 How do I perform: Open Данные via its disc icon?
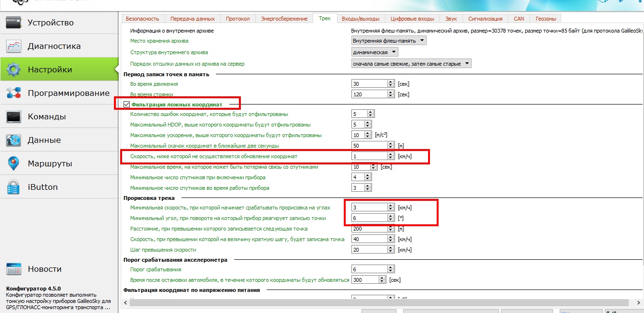point(13,140)
